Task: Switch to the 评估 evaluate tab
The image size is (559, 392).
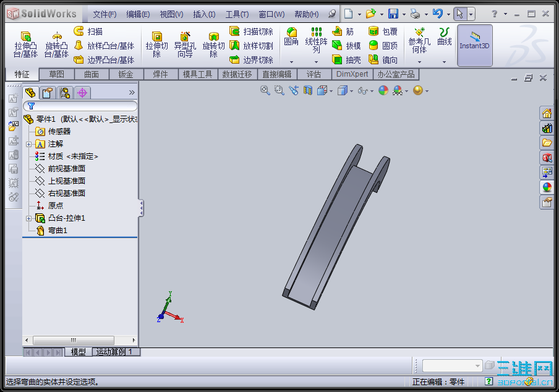Action: (x=314, y=74)
